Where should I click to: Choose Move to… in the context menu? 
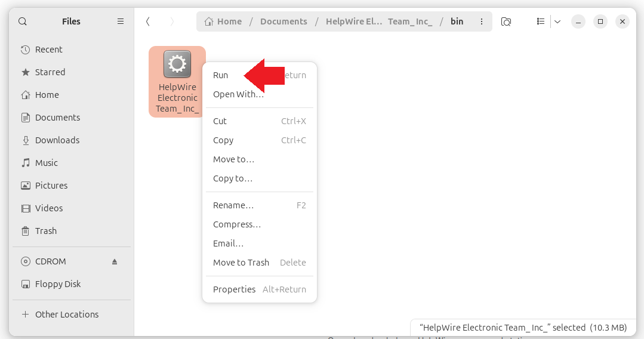[260, 159]
